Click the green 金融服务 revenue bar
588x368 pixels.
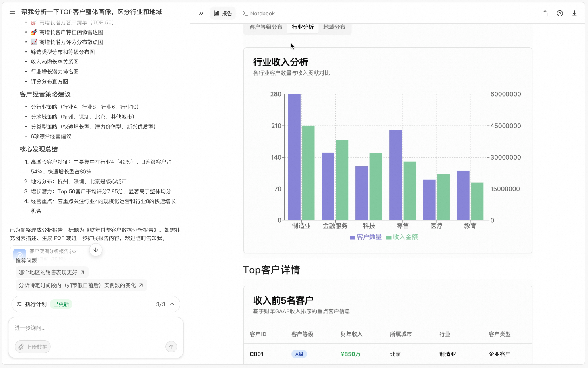tap(342, 180)
